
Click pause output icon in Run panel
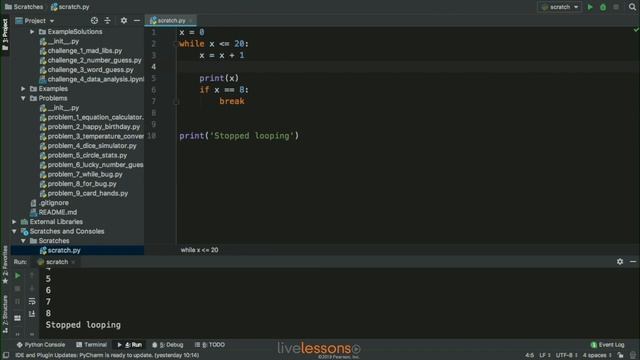tap(18, 302)
